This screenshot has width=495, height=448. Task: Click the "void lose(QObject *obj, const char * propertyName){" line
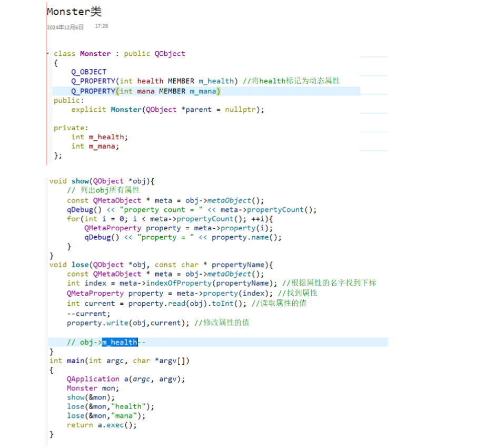161,265
